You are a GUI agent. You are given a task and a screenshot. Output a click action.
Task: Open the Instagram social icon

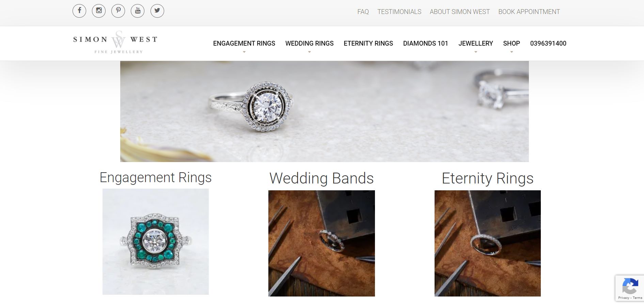(x=99, y=11)
